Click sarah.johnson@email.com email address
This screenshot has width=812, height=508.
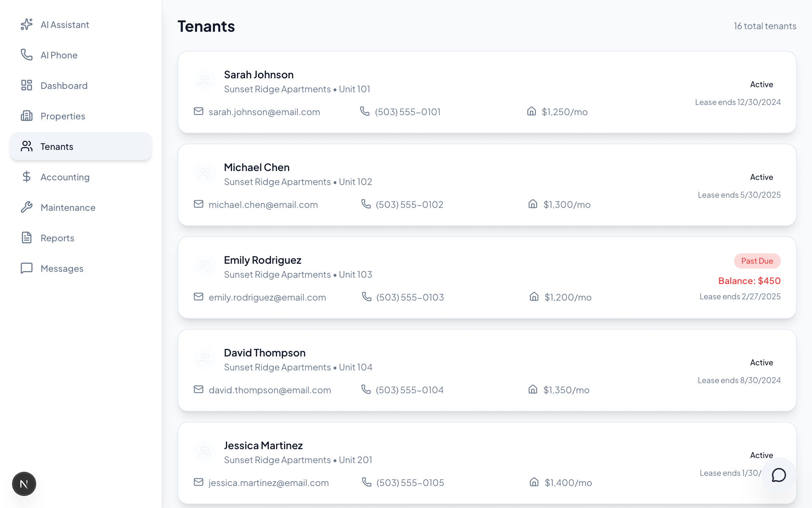click(x=264, y=112)
